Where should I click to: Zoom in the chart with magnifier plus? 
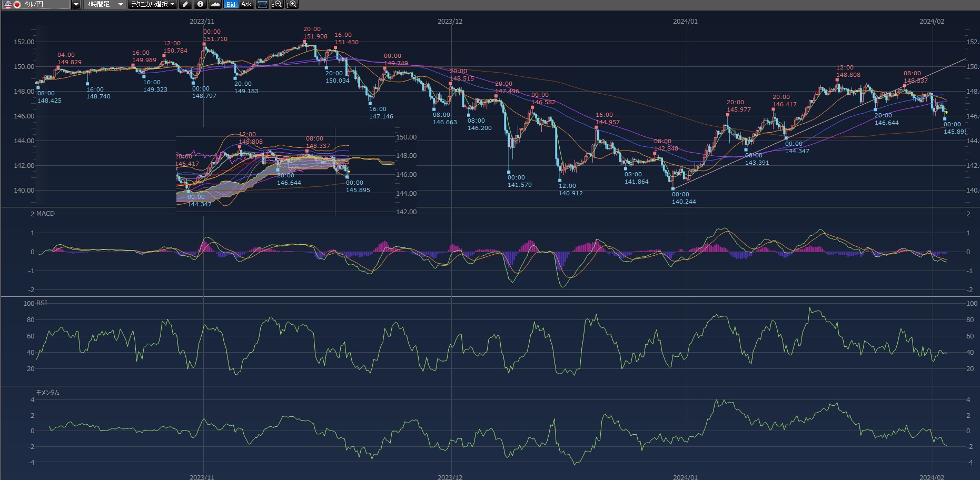(x=292, y=4)
